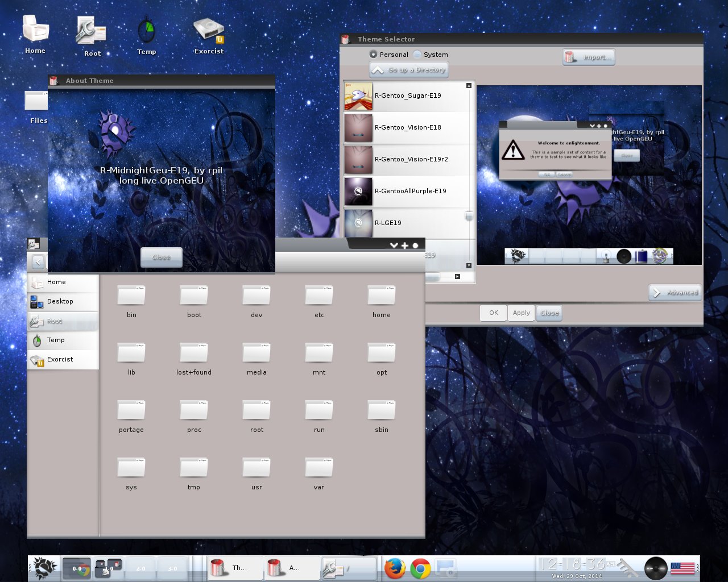Select Desktop in file manager sidebar
728x582 pixels.
(x=63, y=302)
